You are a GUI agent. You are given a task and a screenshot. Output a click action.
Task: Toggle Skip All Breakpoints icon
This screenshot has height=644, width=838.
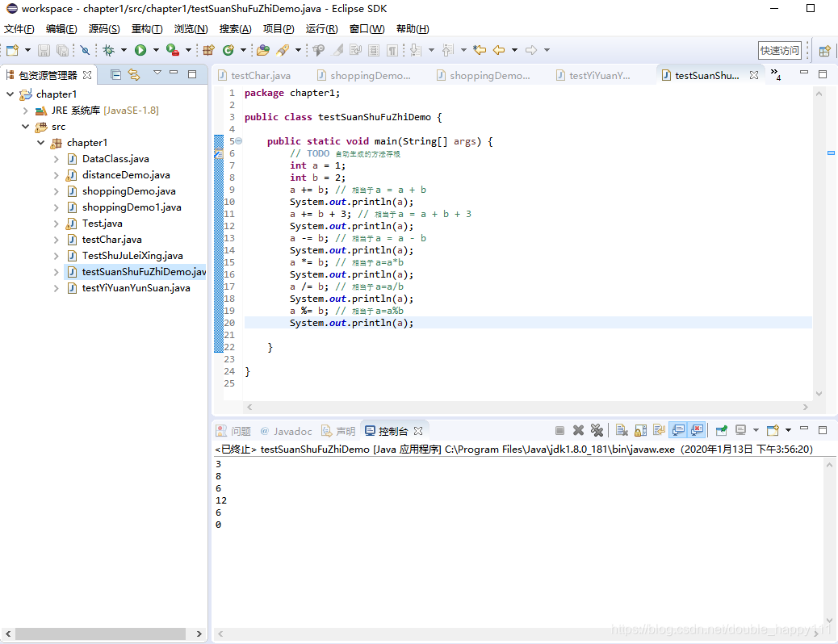click(85, 50)
